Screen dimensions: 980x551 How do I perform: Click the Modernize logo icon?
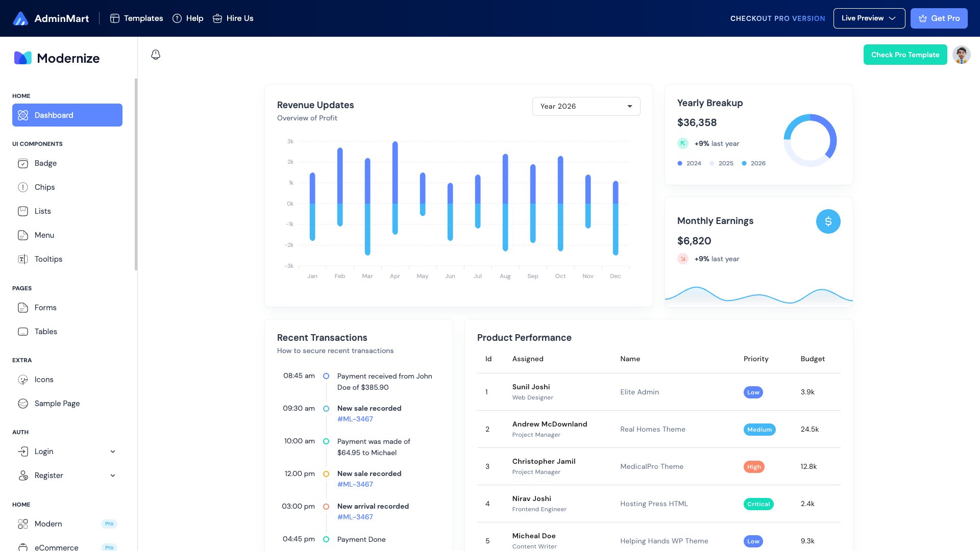pos(22,58)
